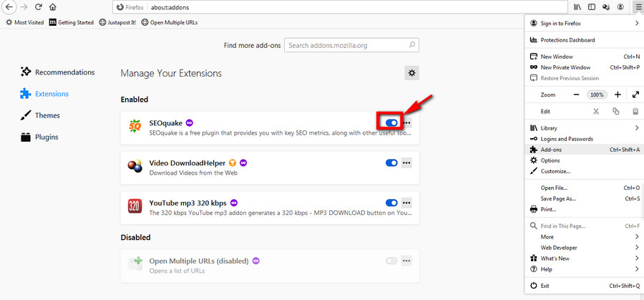Click the Video DownloadHelper logo
The image size is (644, 300).
point(135,166)
